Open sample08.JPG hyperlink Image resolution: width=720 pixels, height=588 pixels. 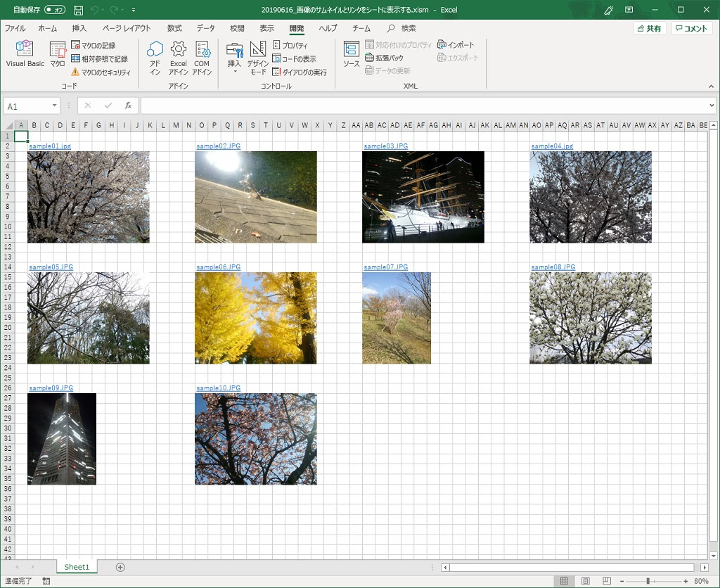[x=553, y=267]
